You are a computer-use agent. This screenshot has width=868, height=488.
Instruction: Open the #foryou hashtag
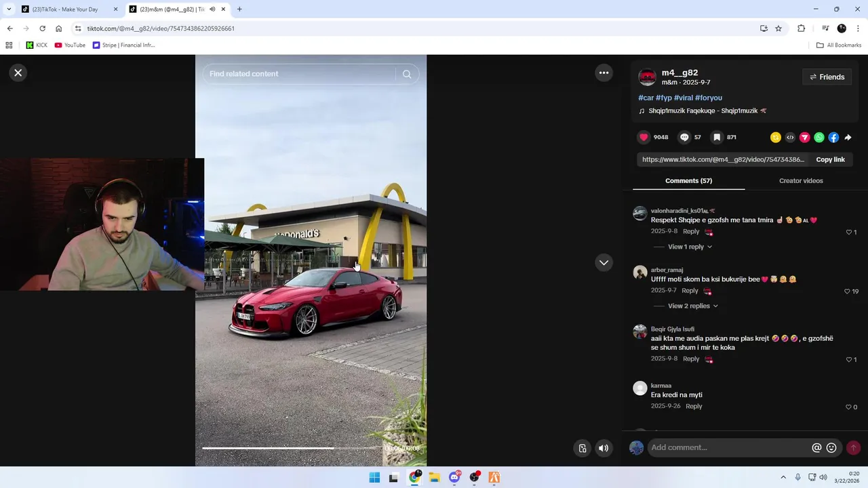[709, 98]
